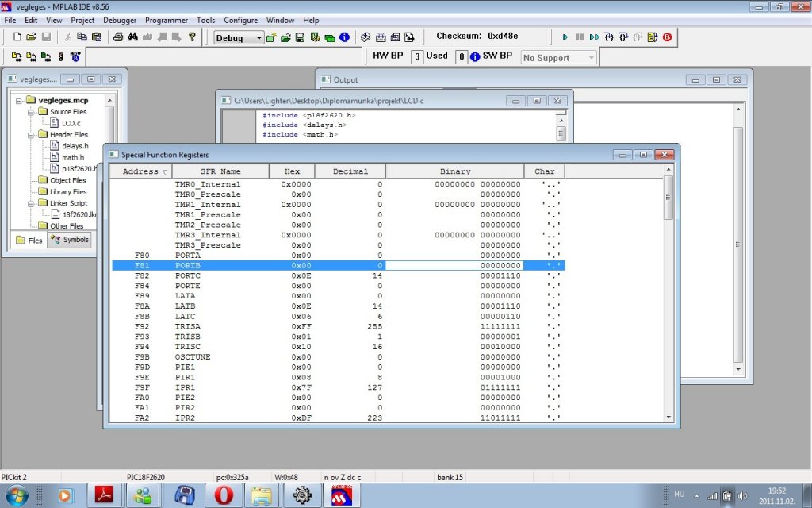Collapse the vegleges.mcp project tree node
This screenshot has width=812, height=508.
point(19,101)
